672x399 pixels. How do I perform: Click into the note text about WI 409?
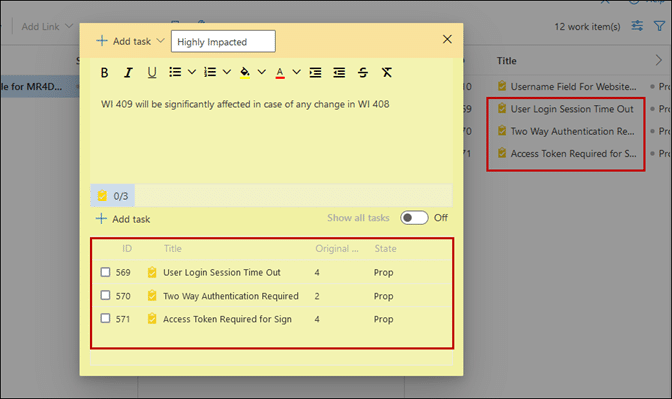tap(245, 104)
